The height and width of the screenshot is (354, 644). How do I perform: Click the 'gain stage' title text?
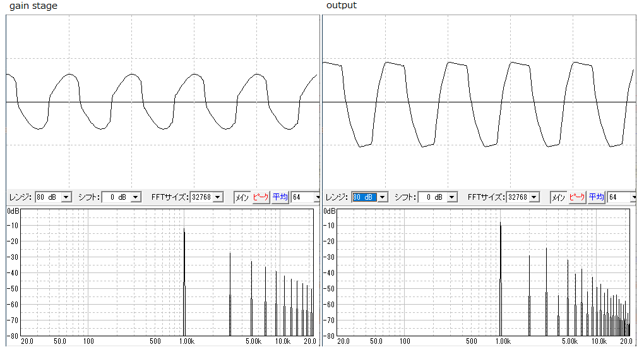pos(33,6)
